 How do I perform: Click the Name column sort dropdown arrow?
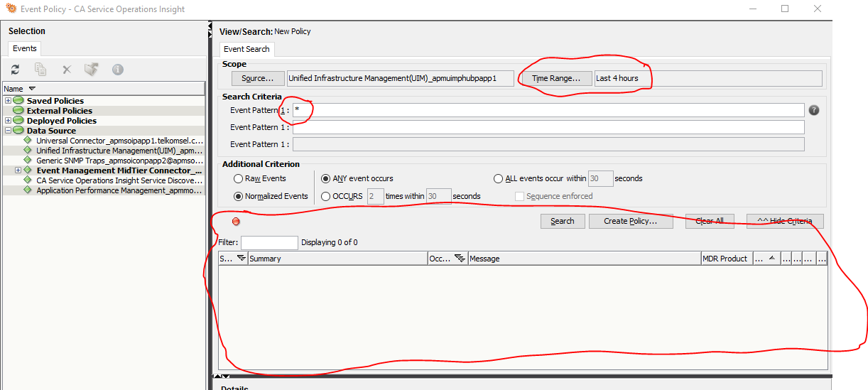pyautogui.click(x=32, y=88)
